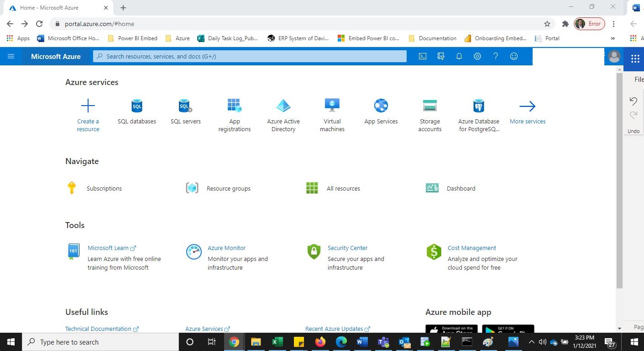Close the Home - Microsoft Azure tab
Screen dimensions: 644x351
(x=105, y=8)
